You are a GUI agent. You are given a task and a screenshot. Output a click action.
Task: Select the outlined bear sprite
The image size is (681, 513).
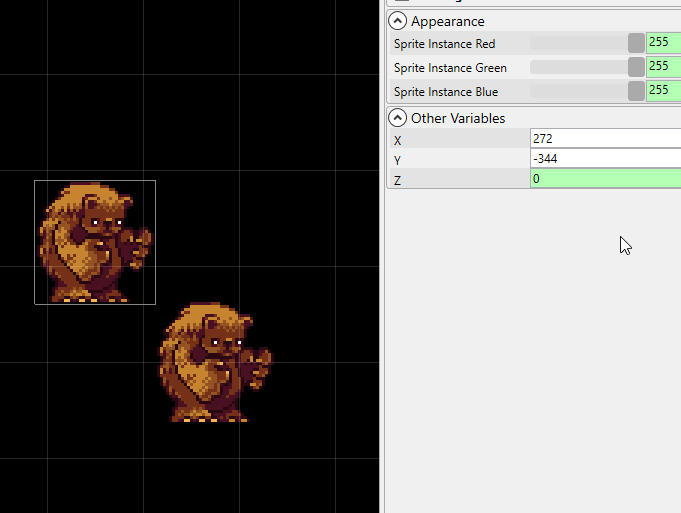coord(93,242)
